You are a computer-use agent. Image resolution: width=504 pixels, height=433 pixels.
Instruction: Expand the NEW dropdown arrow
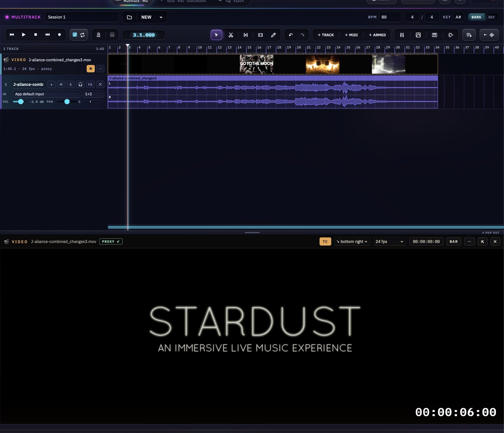pyautogui.click(x=161, y=17)
